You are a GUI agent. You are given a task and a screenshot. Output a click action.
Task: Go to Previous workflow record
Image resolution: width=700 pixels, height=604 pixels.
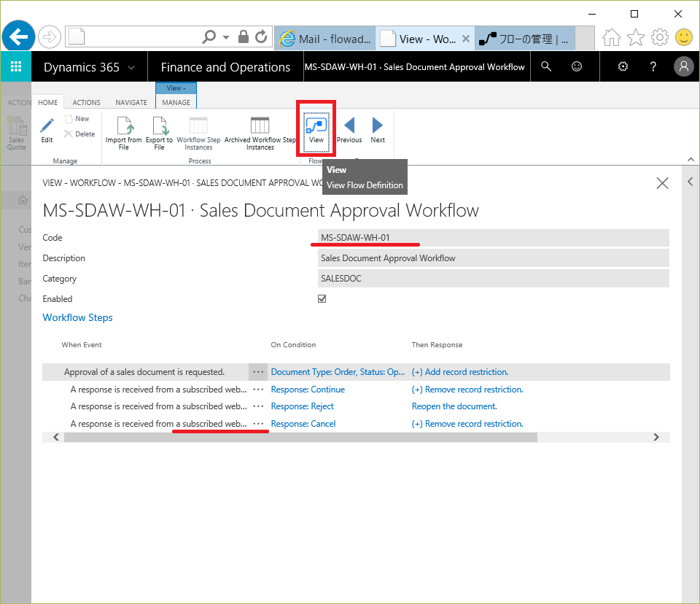pyautogui.click(x=349, y=131)
